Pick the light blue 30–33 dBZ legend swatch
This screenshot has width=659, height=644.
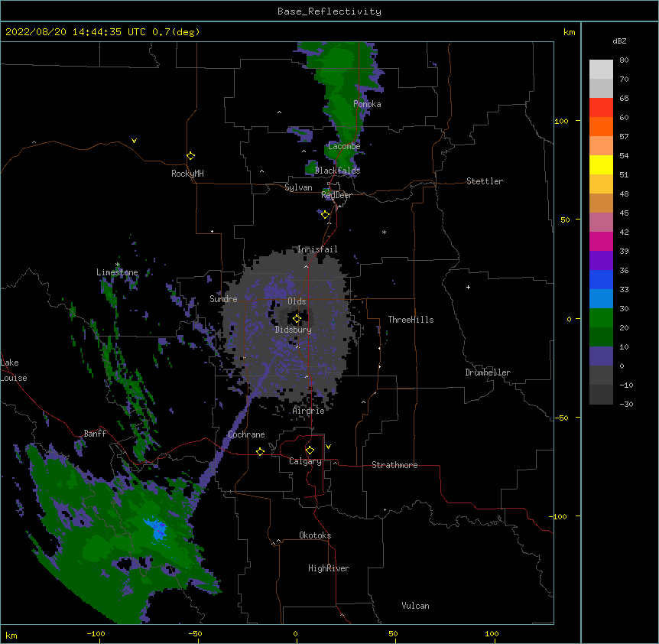tap(601, 299)
